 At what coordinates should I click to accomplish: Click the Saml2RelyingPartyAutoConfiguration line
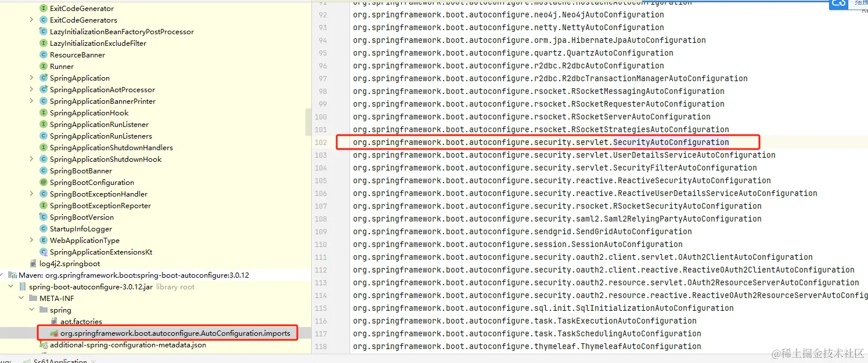[x=557, y=219]
